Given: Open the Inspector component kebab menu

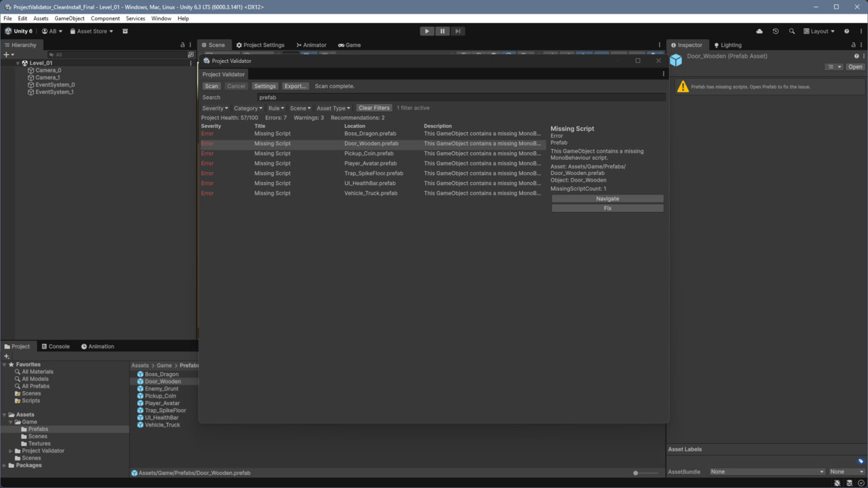Looking at the screenshot, I should tap(862, 56).
